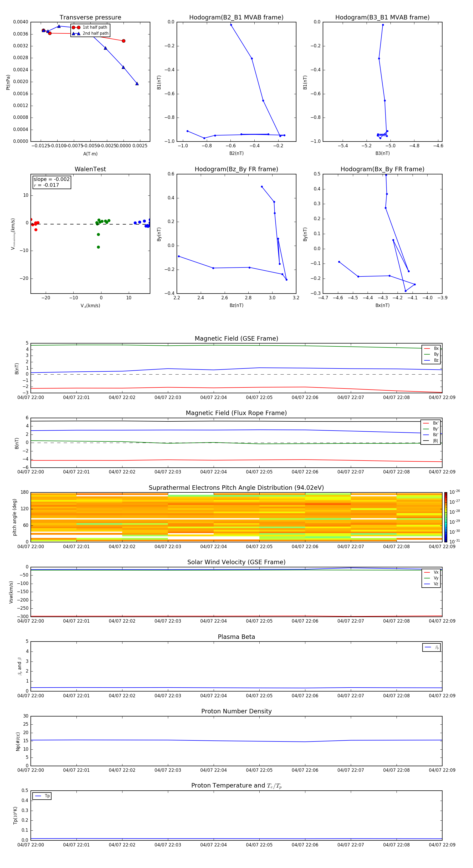Click the red end point of 1st half path
Image resolution: width=473 pixels, height=868 pixels.
coord(124,41)
